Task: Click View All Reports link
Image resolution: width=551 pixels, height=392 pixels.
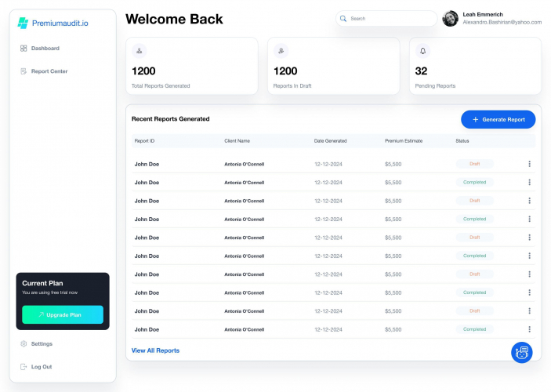Action: pos(155,350)
